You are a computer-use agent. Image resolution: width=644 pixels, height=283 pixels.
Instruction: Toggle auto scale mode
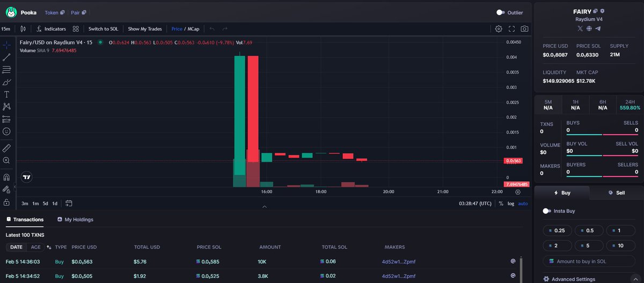coord(523,204)
